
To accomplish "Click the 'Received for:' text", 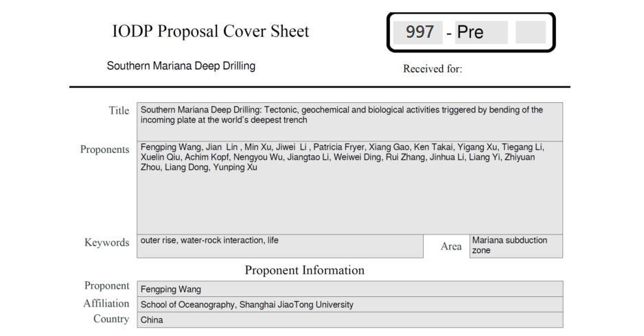I will [x=433, y=69].
